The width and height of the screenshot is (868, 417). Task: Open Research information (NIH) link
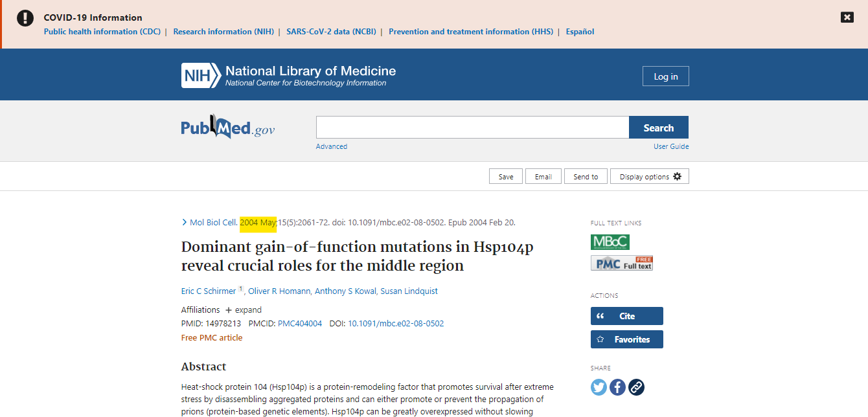point(223,32)
